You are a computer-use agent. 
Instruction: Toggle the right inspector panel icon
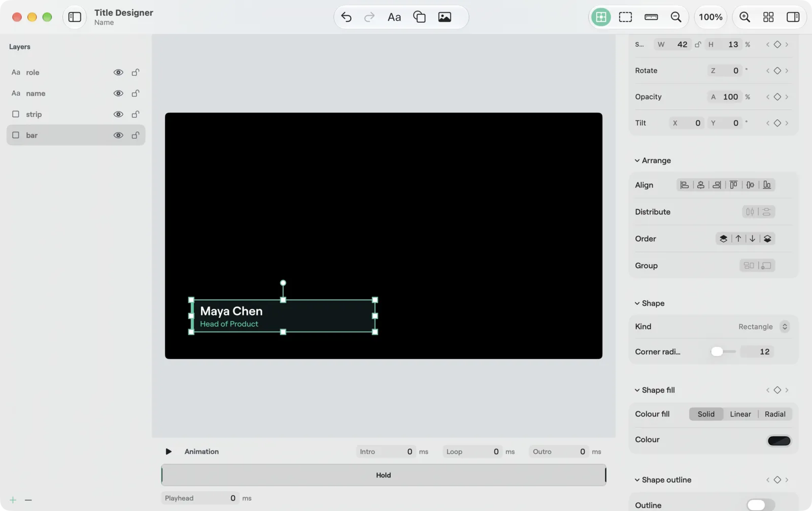point(793,17)
